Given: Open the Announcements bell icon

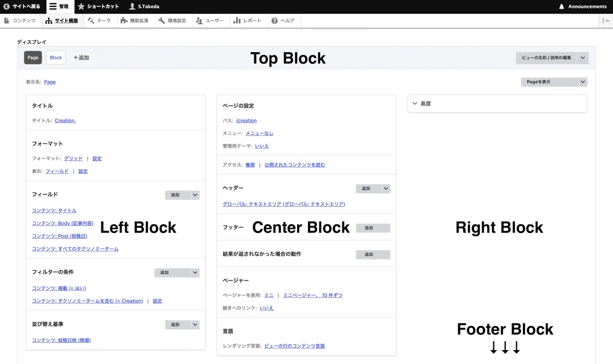Looking at the screenshot, I should pos(561,7).
